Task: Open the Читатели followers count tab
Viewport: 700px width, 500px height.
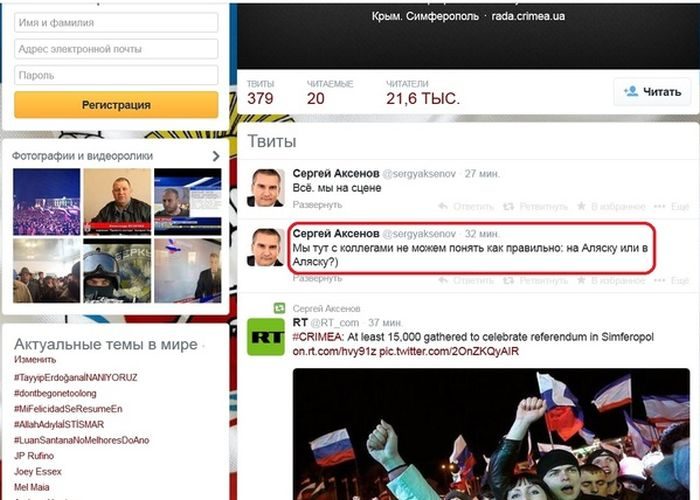Action: tap(422, 92)
